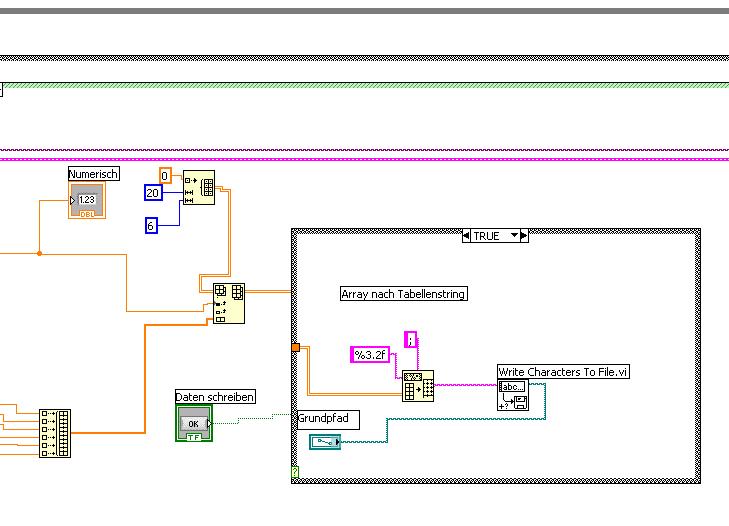
Task: Click the %3.2f format string constant
Action: click(x=370, y=355)
